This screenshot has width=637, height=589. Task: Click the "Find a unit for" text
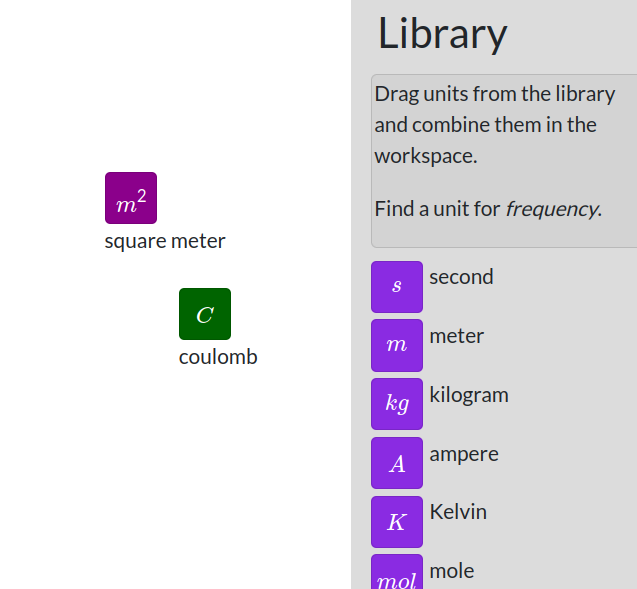point(437,209)
